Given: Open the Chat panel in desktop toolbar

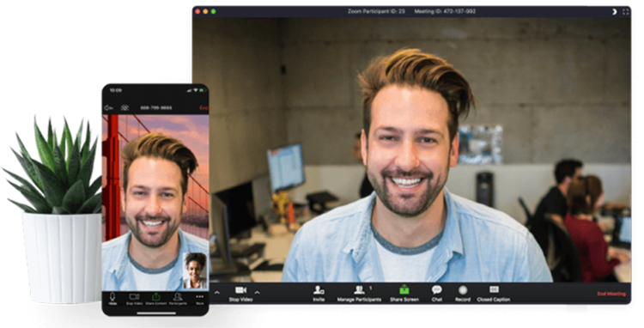Looking at the screenshot, I should (x=436, y=294).
